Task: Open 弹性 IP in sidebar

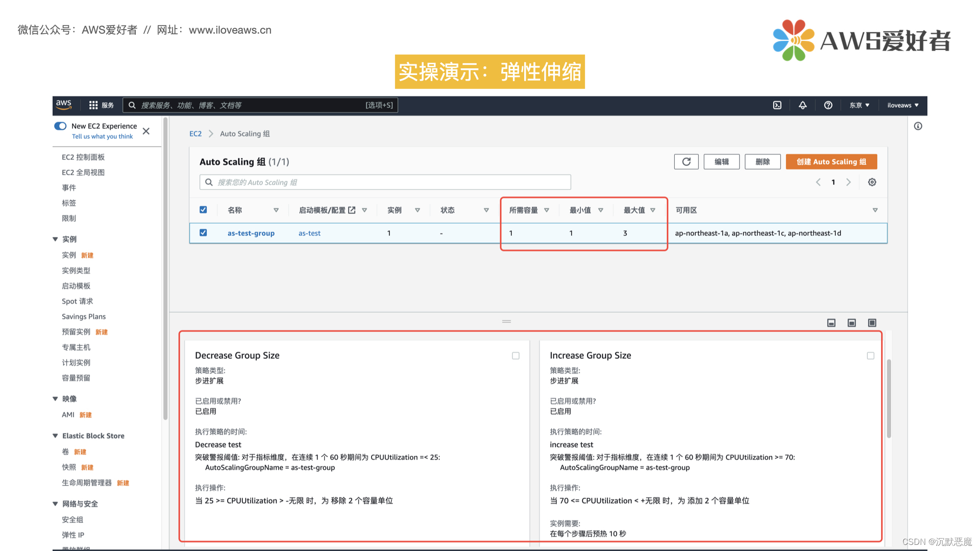Action: [73, 535]
